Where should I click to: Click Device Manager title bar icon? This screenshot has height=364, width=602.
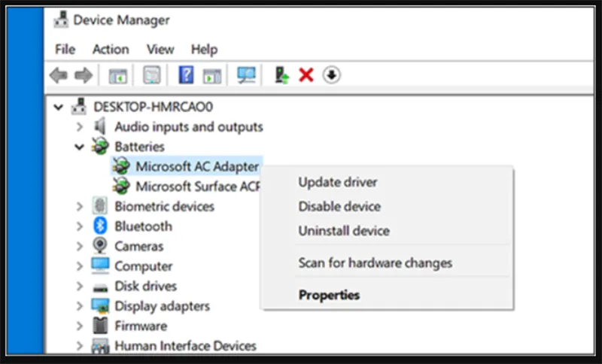pyautogui.click(x=61, y=20)
